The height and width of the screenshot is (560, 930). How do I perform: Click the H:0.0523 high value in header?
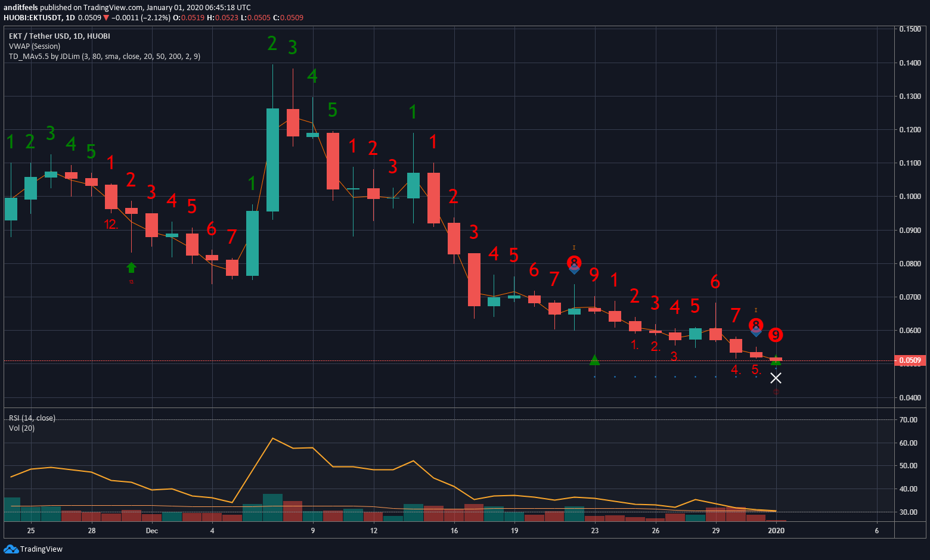coord(222,18)
